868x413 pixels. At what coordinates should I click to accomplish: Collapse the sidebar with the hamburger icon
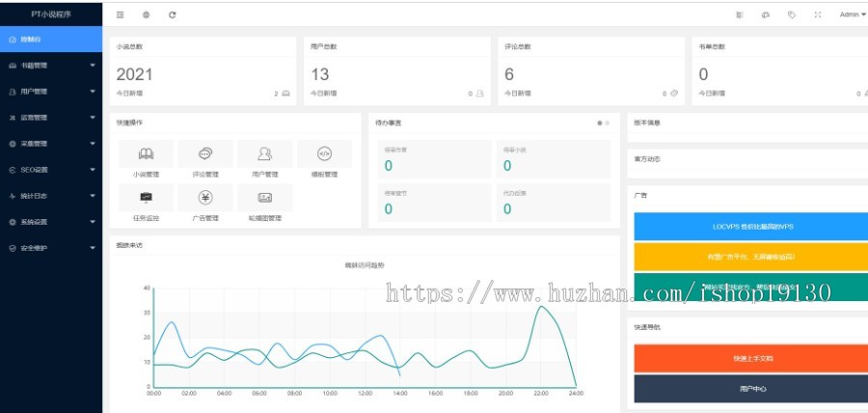(x=121, y=14)
